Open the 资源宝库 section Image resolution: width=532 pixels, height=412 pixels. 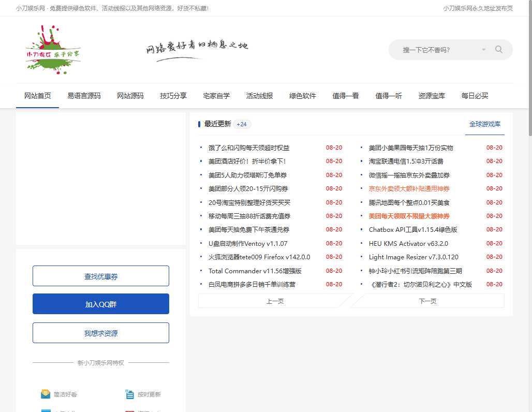432,96
